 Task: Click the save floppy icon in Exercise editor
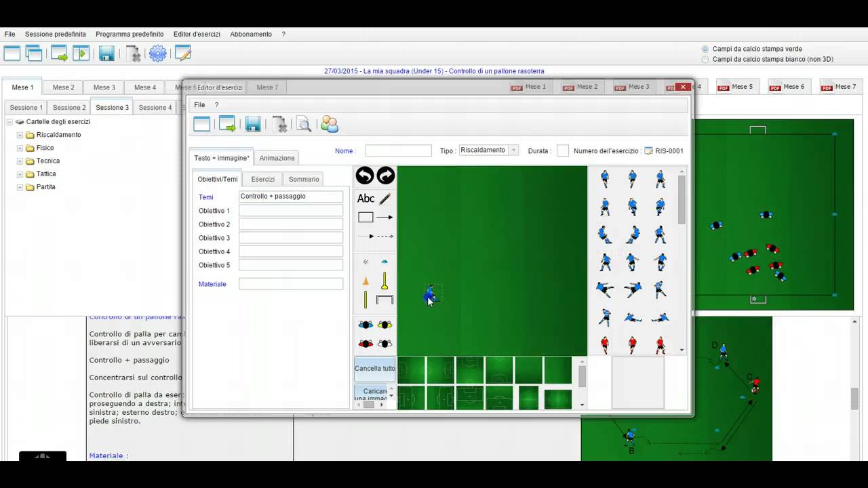pyautogui.click(x=253, y=124)
